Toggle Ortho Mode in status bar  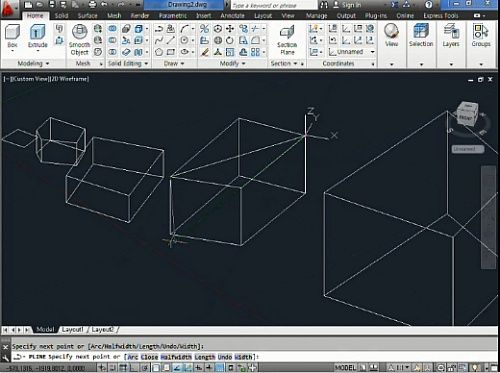pyautogui.click(x=134, y=368)
